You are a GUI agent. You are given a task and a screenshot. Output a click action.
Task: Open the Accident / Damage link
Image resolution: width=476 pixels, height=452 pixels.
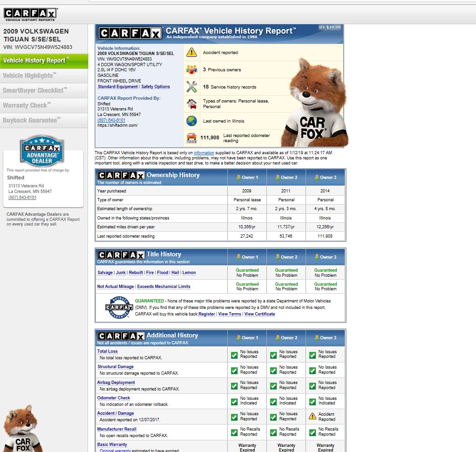click(x=116, y=413)
